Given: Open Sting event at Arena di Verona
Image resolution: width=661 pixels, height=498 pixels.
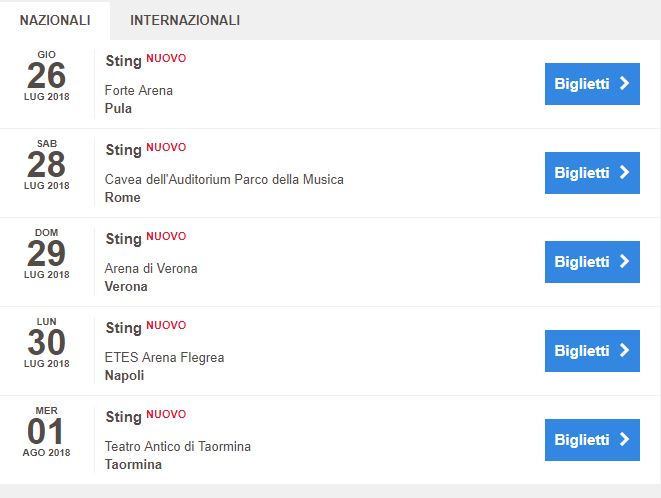Looking at the screenshot, I should [123, 239].
